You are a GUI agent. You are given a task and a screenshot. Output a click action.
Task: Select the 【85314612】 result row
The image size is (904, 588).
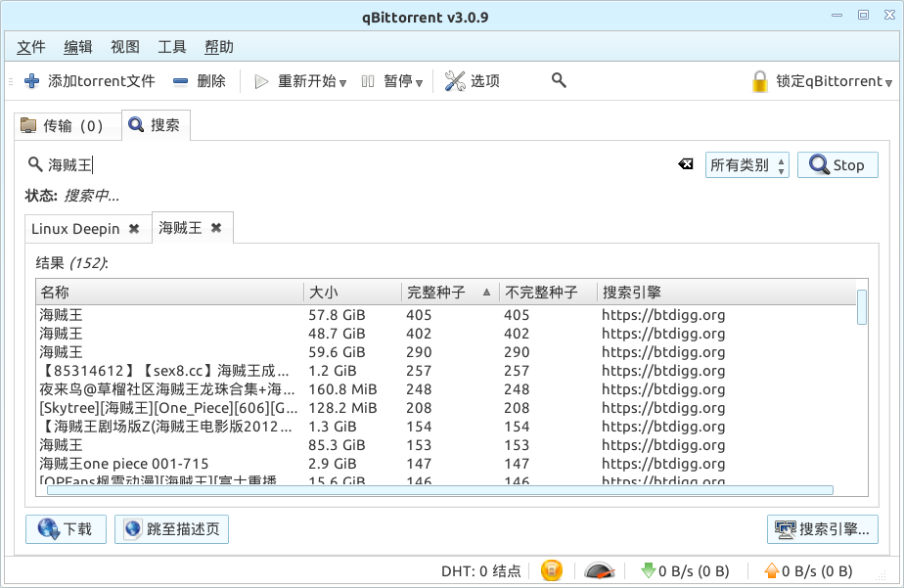coord(446,371)
